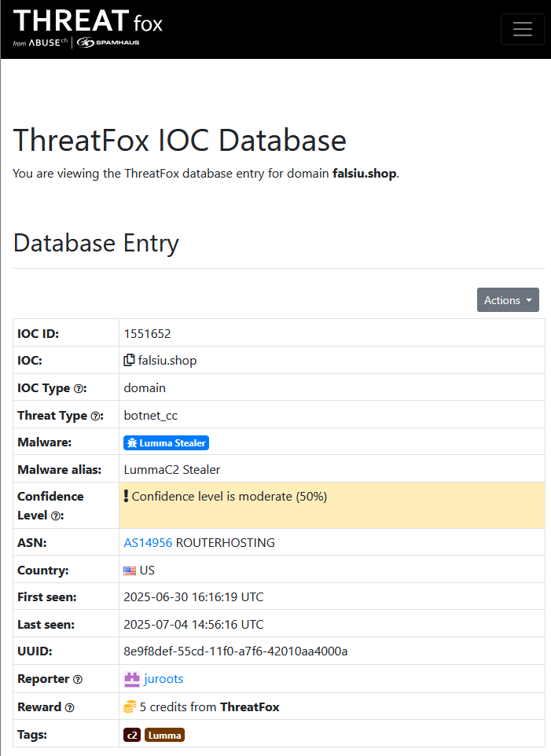
Task: Open the Lumma Stealer malware badge
Action: [167, 442]
